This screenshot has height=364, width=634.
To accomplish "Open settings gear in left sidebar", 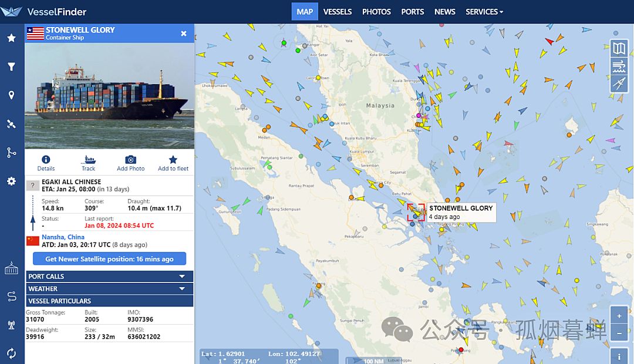I will (11, 181).
